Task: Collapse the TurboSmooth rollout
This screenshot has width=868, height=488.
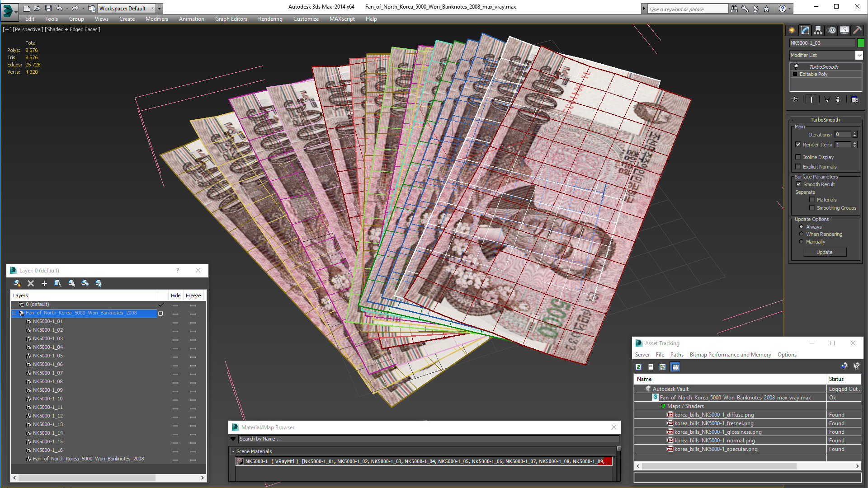Action: [x=793, y=120]
